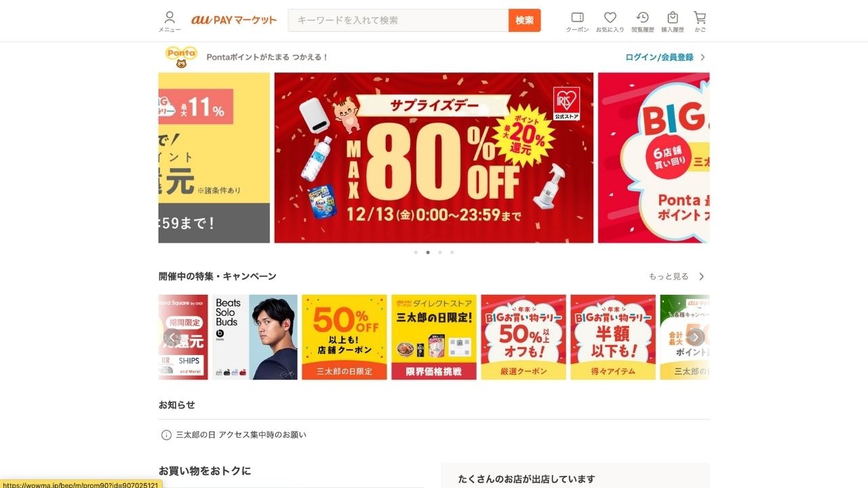Focus the keyword search input field
This screenshot has height=488, width=868.
point(398,20)
